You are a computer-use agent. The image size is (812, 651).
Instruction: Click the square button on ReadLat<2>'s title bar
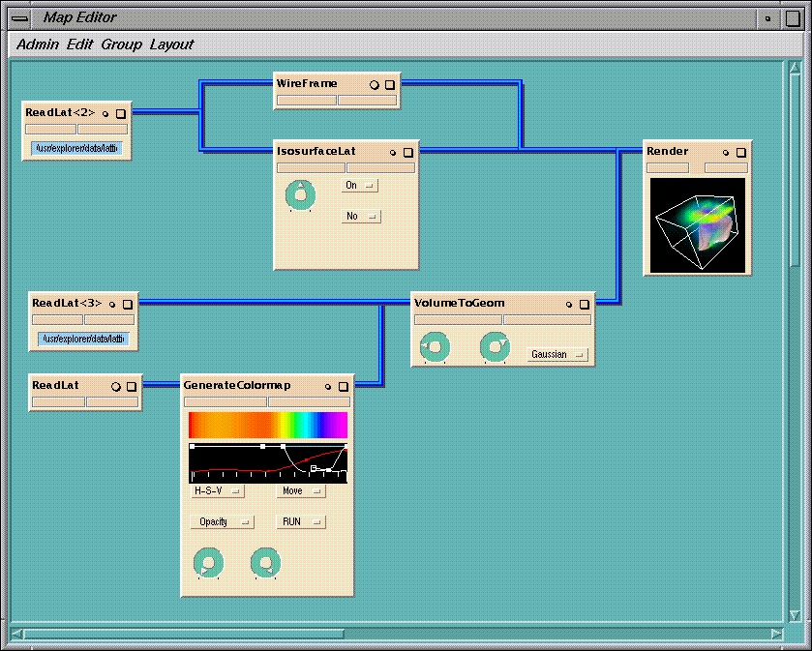(121, 113)
